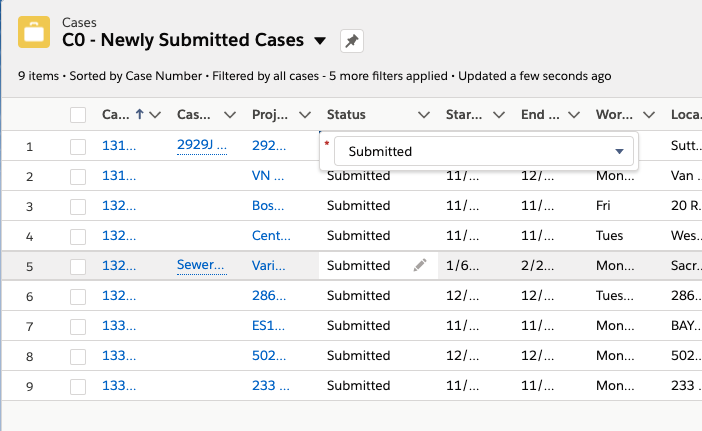Click the sort arrow on Case Number column
Viewport: 702px width, 431px height.
(139, 114)
